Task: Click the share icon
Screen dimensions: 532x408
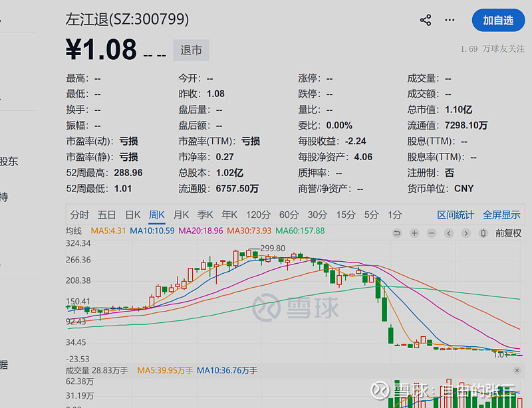Action: pyautogui.click(x=426, y=20)
